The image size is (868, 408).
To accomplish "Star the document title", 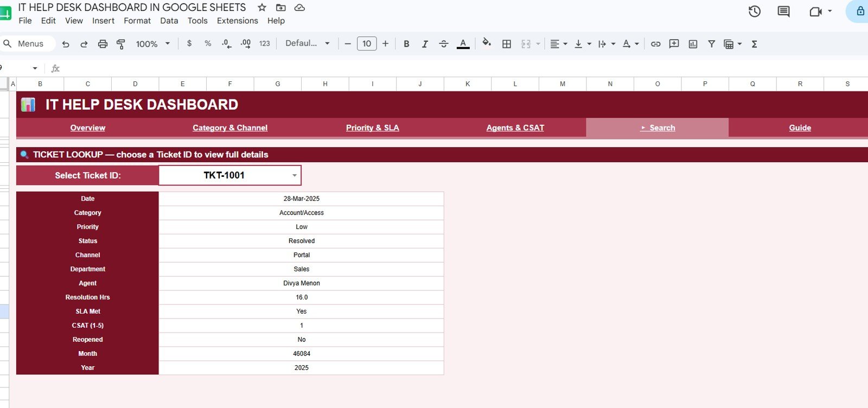I will tap(262, 8).
